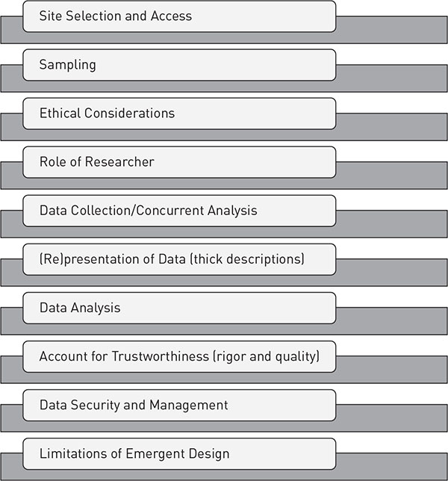The image size is (448, 481).
Task: Click gray bar beside Data Security and Management
Action: point(391,418)
